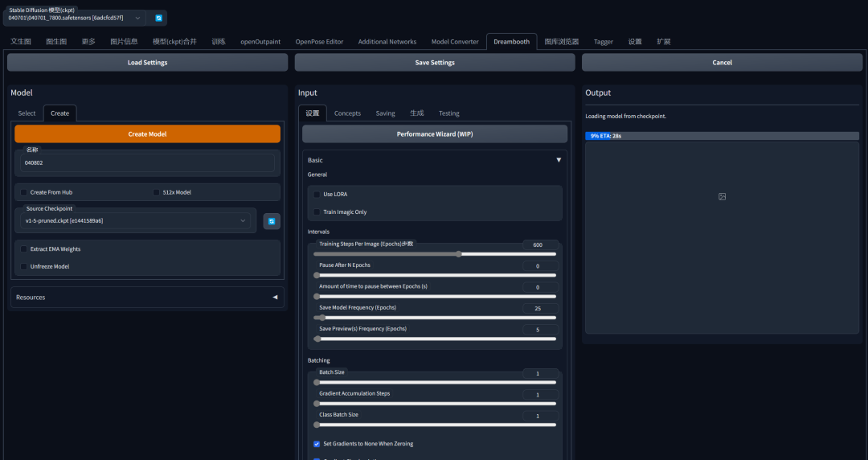Toggle the 512x Model checkbox
Viewport: 868px width, 460px height.
click(x=156, y=192)
